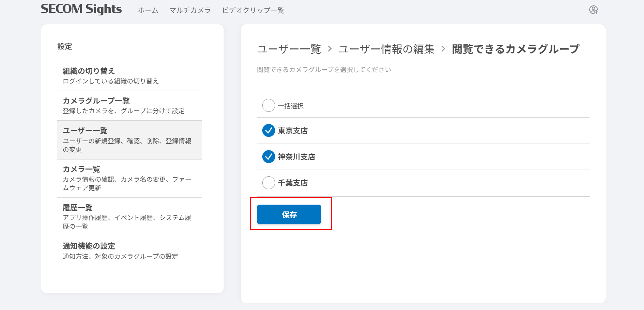
Task: Uncheck the 東京支店 camera group
Action: [268, 131]
